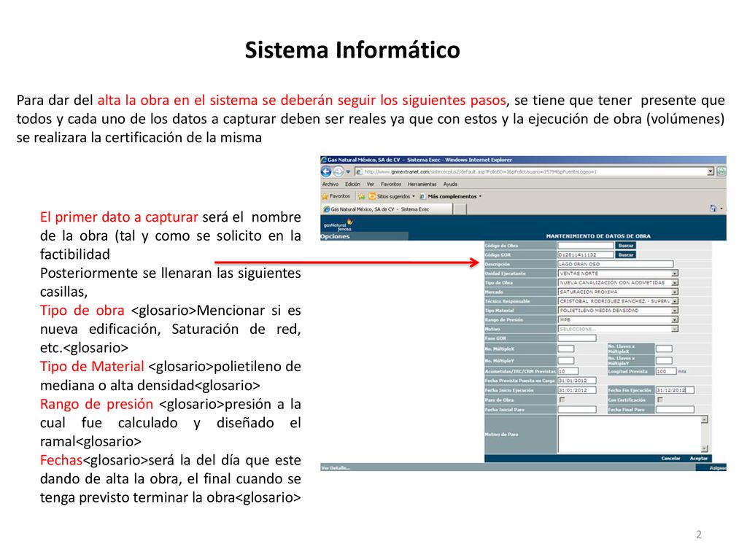Open Más complementos dropdown
The width and height of the screenshot is (747, 560).
(x=451, y=196)
